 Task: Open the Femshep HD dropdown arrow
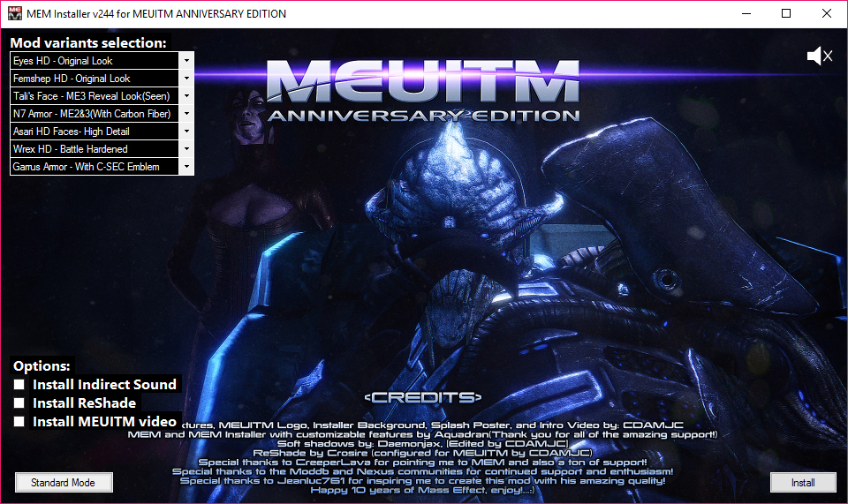[186, 79]
